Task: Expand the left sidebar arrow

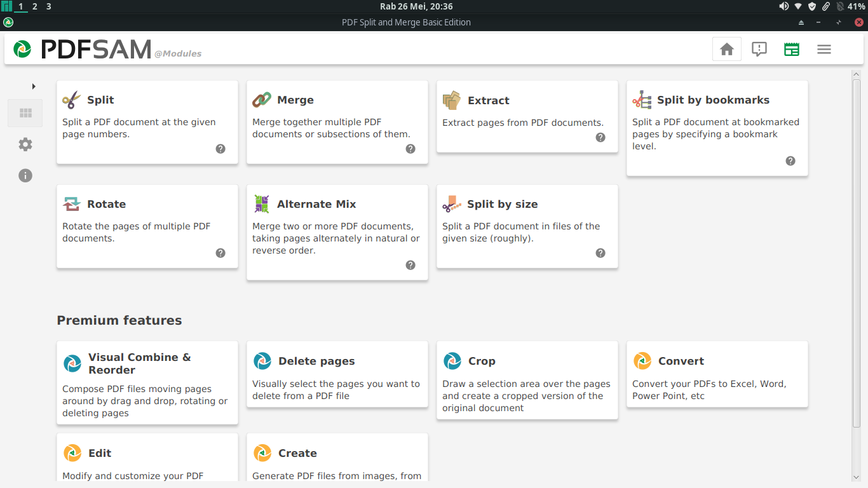Action: coord(34,86)
